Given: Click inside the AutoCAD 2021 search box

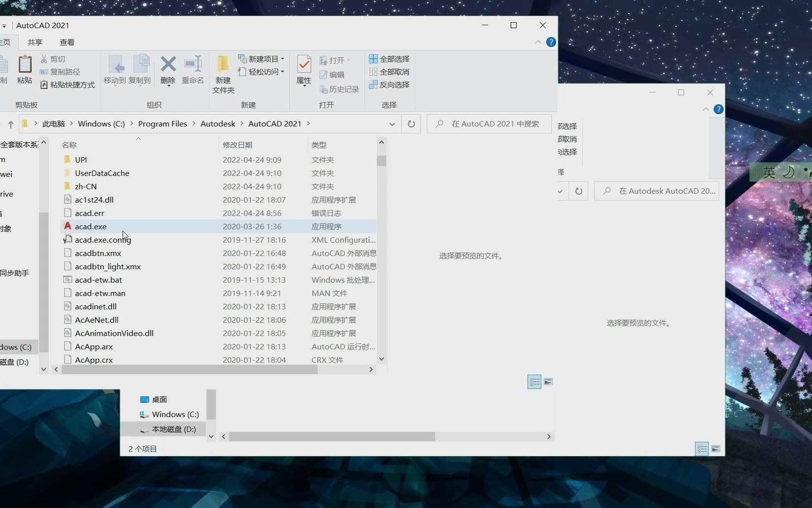Looking at the screenshot, I should (x=489, y=124).
